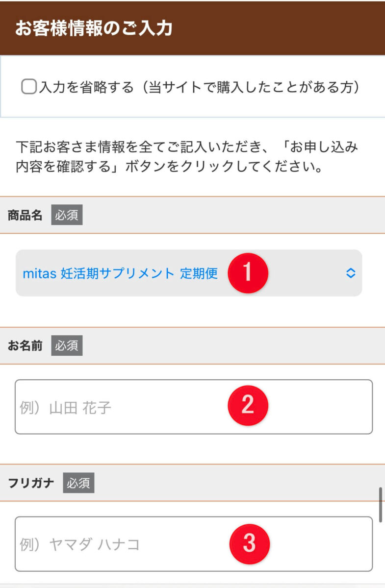This screenshot has width=385, height=588.
Task: Click the お客様情報のご入力 header title
Action: (x=94, y=28)
